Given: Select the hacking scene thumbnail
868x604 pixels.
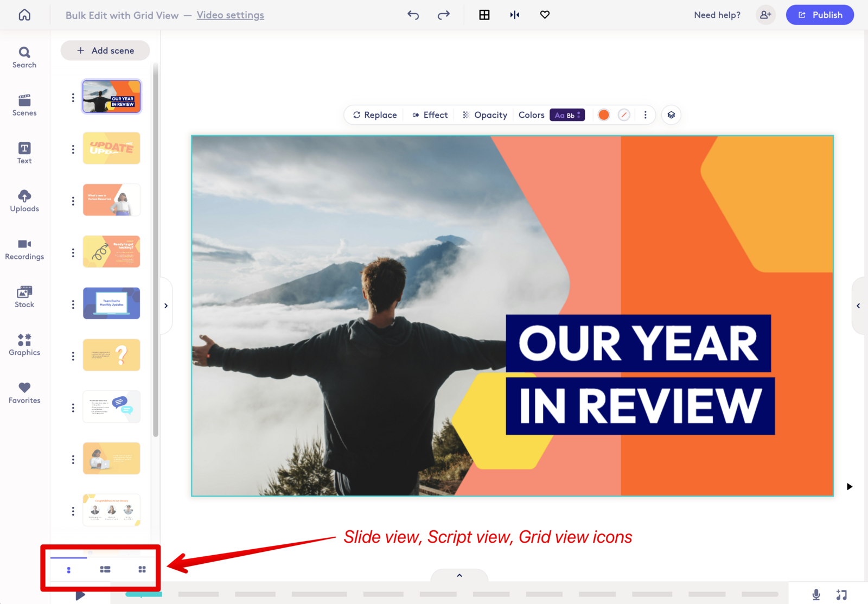Looking at the screenshot, I should (112, 251).
